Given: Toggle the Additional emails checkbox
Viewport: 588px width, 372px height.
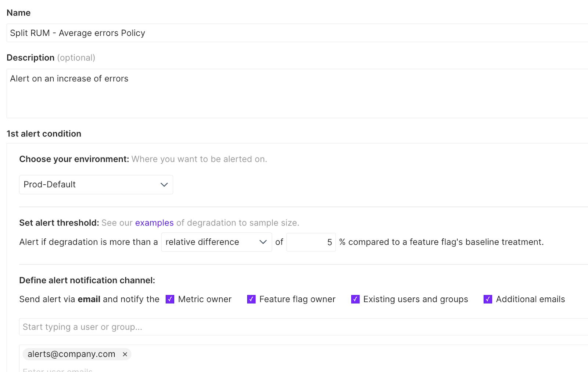Looking at the screenshot, I should 488,299.
